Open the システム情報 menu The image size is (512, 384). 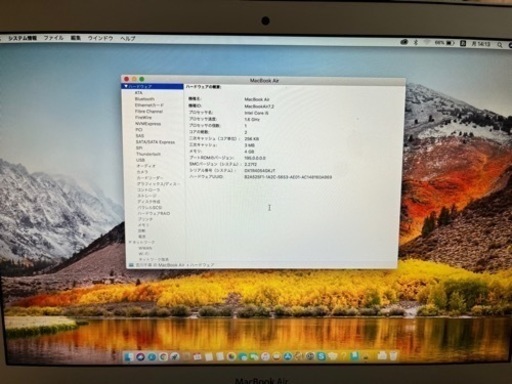pyautogui.click(x=22, y=38)
